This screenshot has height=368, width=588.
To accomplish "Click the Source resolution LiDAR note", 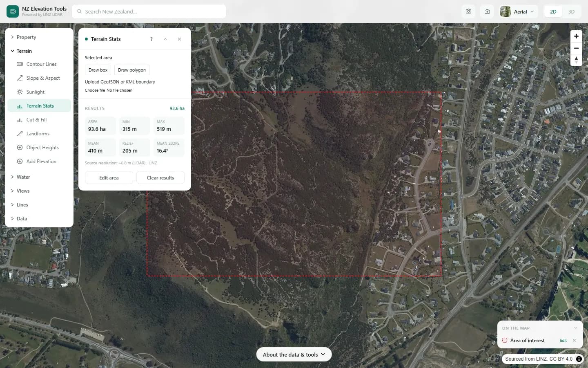I will click(121, 163).
